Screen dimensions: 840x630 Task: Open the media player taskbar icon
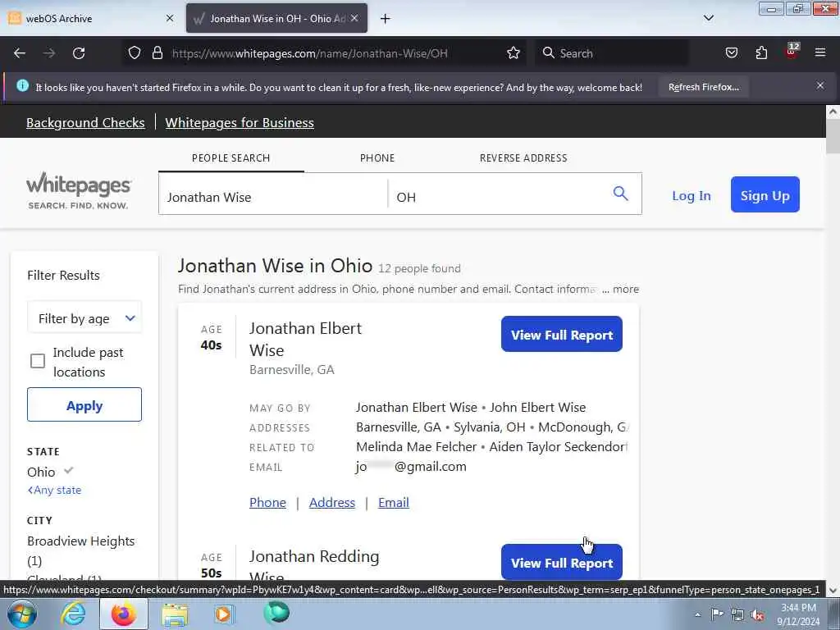223,614
